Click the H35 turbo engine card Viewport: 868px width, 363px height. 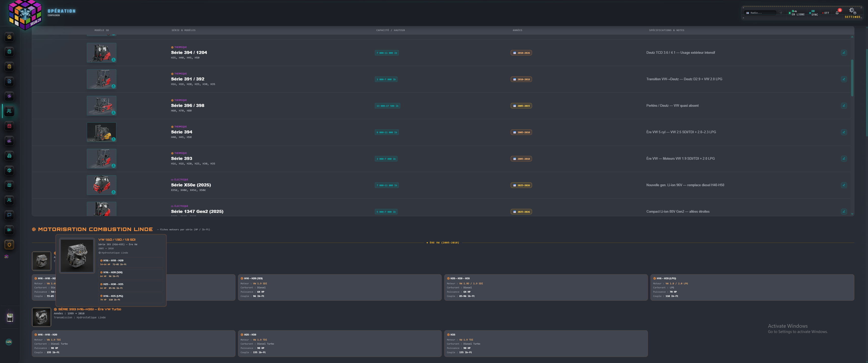click(x=546, y=344)
